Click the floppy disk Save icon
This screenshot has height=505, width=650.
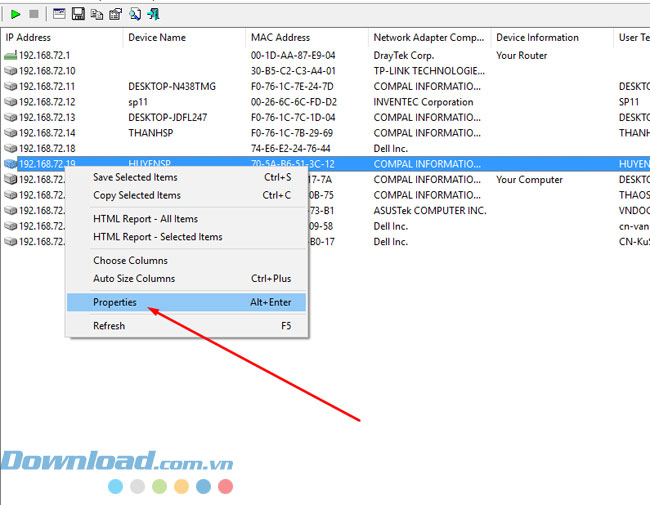click(78, 14)
